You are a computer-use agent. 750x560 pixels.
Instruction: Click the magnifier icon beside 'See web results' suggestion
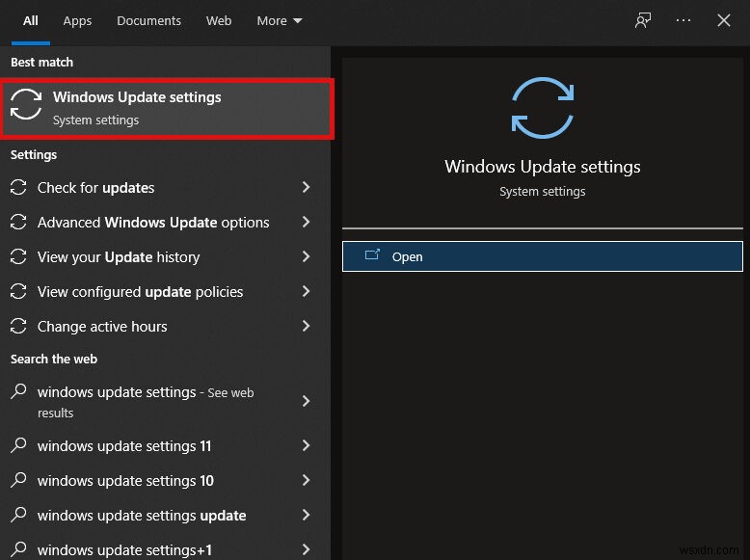[18, 391]
